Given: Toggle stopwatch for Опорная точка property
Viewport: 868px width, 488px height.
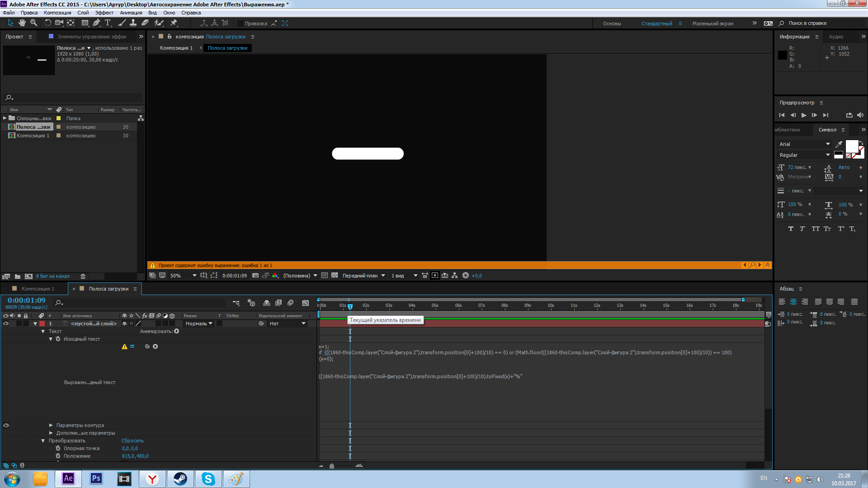Looking at the screenshot, I should tap(58, 448).
